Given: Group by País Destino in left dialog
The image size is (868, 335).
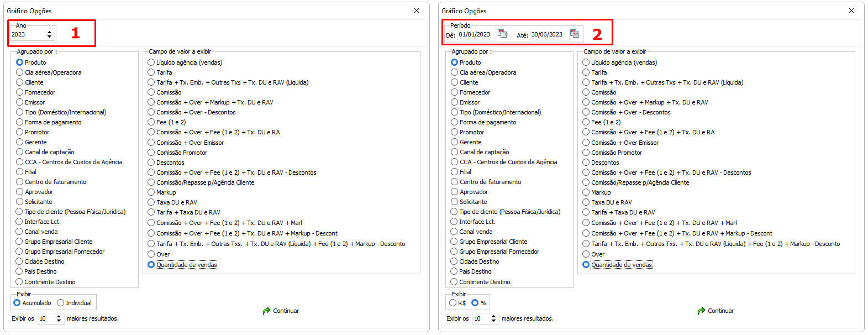Looking at the screenshot, I should coord(36,271).
